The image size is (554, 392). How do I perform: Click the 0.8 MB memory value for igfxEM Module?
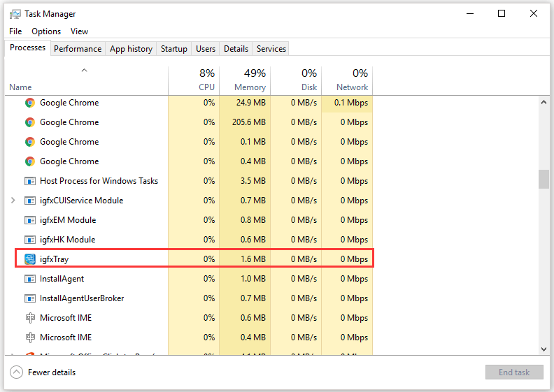(253, 220)
